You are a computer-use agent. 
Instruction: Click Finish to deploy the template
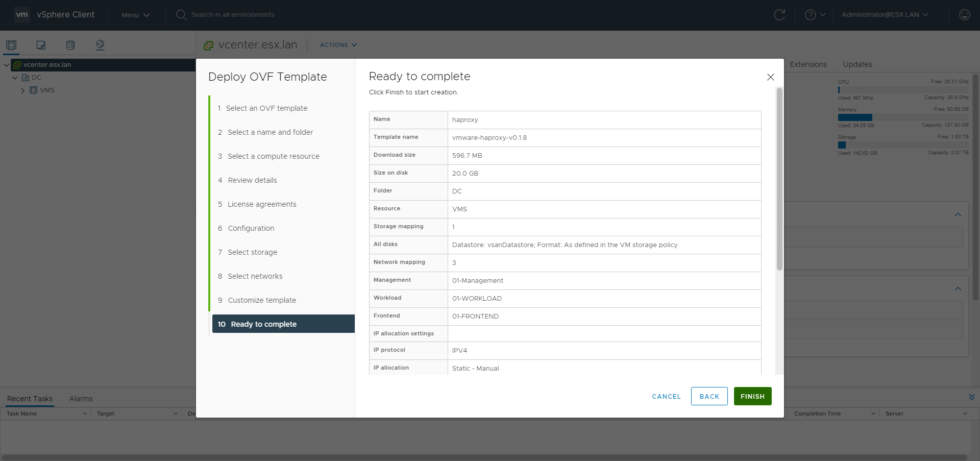click(752, 396)
